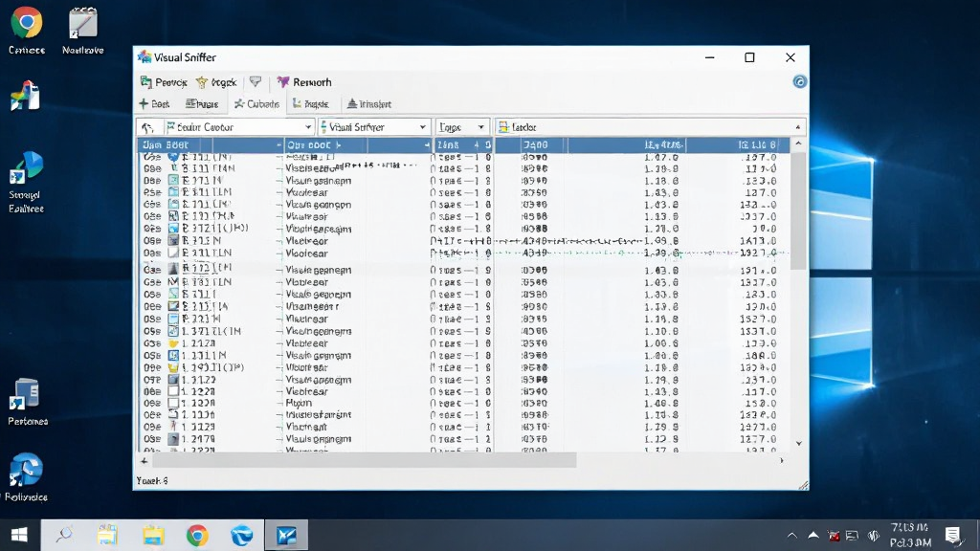Open the yellow folder icon on the taskbar
The image size is (980, 551).
pyautogui.click(x=153, y=536)
